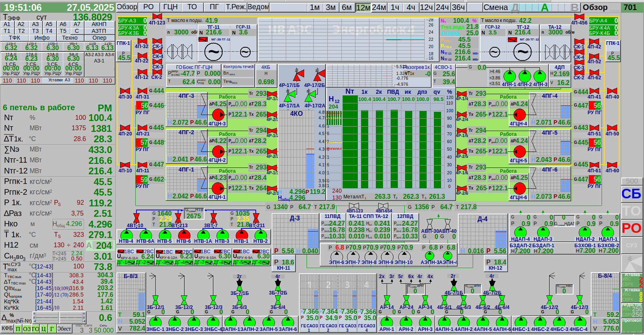Click the ТГ-11 generator symbol
The image size is (644, 335).
click(x=213, y=52)
